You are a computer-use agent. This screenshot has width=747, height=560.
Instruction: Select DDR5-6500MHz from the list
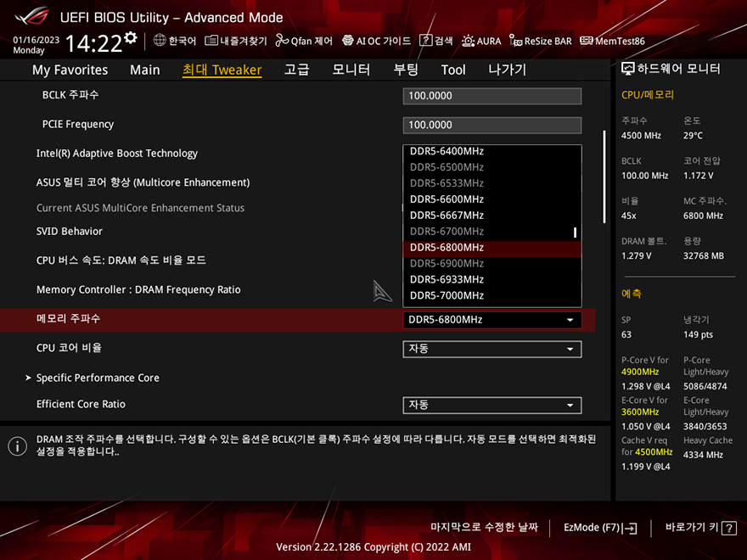click(x=492, y=167)
